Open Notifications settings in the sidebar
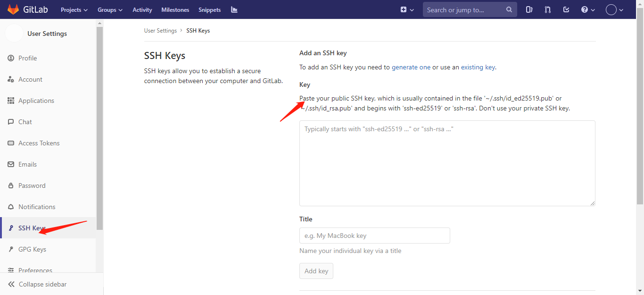The height and width of the screenshot is (295, 644). pos(48,207)
